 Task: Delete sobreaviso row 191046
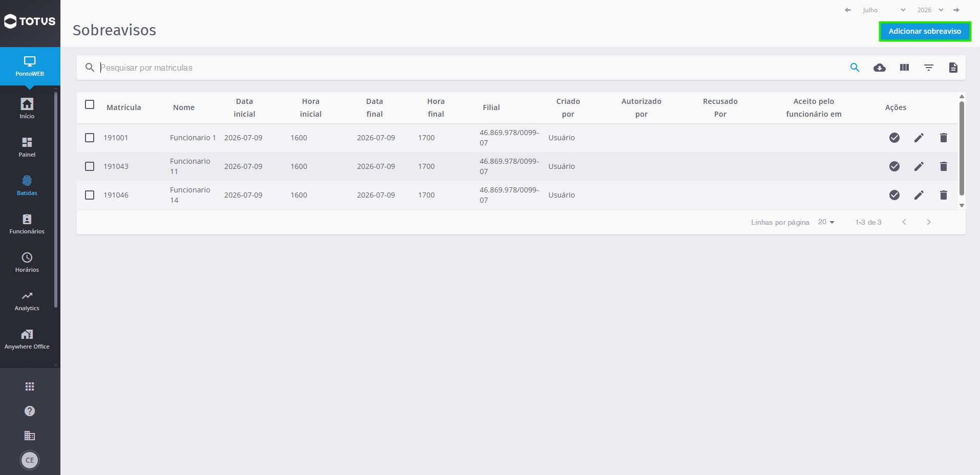pyautogui.click(x=944, y=195)
